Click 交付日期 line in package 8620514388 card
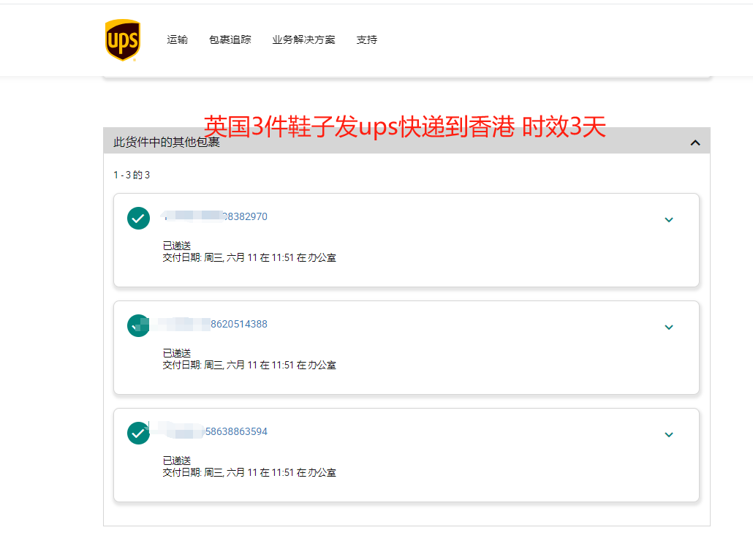Viewport: 753px width, 560px height. pyautogui.click(x=249, y=366)
